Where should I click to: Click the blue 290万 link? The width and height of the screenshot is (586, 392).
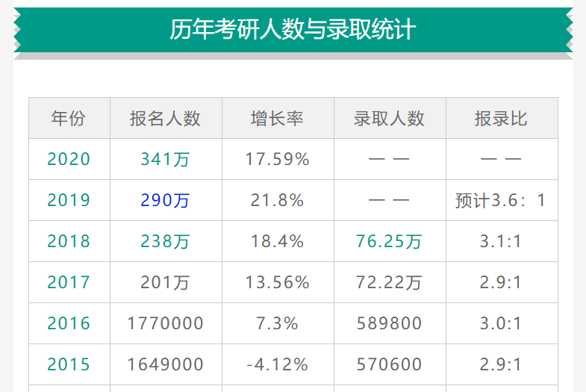point(165,200)
